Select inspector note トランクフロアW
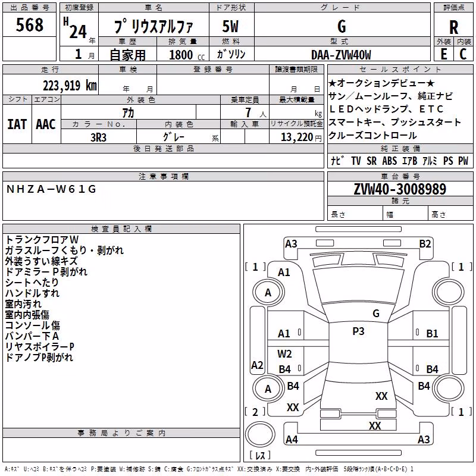 42,240
